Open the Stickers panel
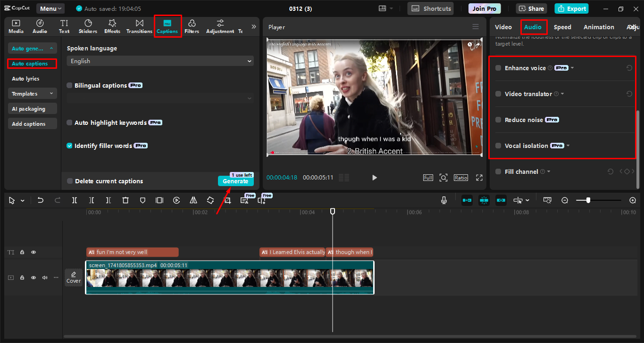 [88, 26]
